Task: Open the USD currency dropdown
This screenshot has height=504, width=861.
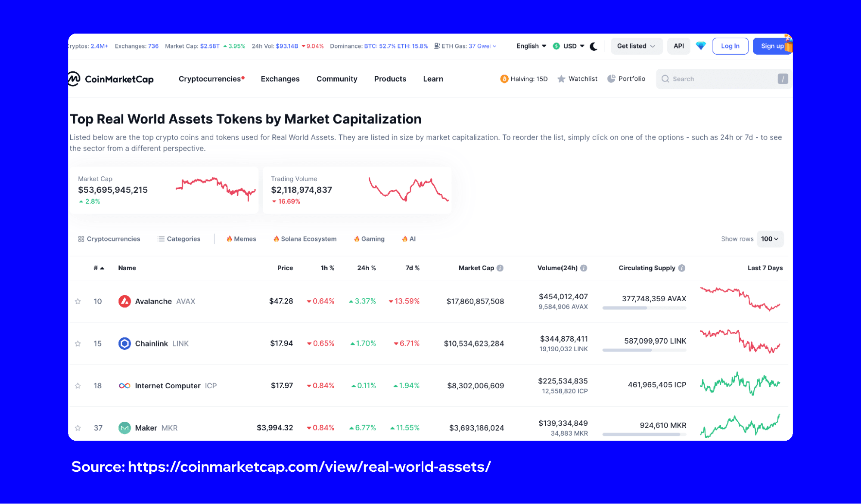Action: coord(574,46)
